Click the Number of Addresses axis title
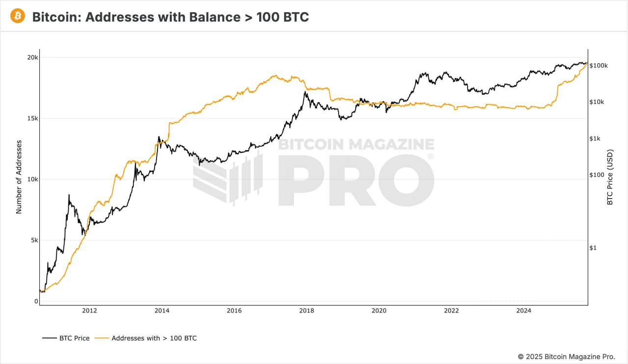The width and height of the screenshot is (628, 364). (x=19, y=177)
